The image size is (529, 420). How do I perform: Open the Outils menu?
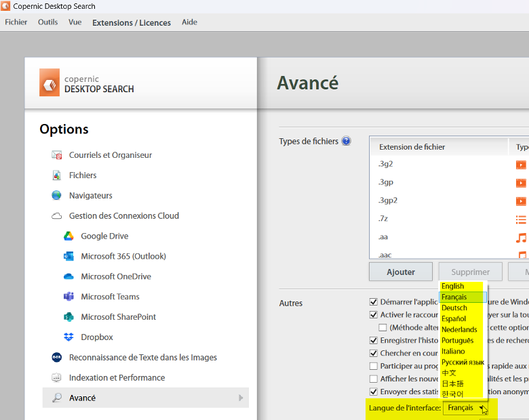coord(47,22)
